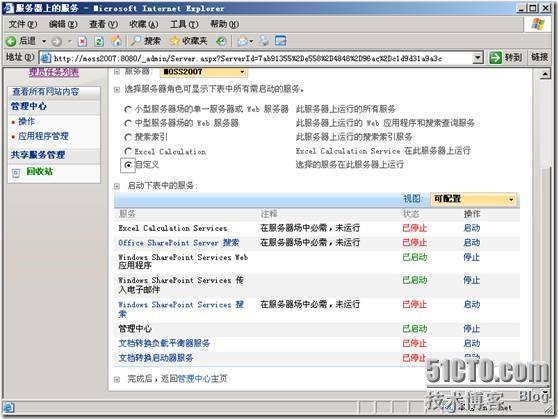
Task: Select medium farm Web server radio option
Action: click(128, 123)
